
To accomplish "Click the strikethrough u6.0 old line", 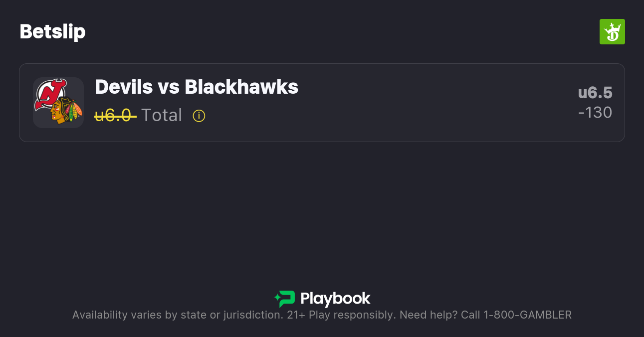I will (116, 115).
